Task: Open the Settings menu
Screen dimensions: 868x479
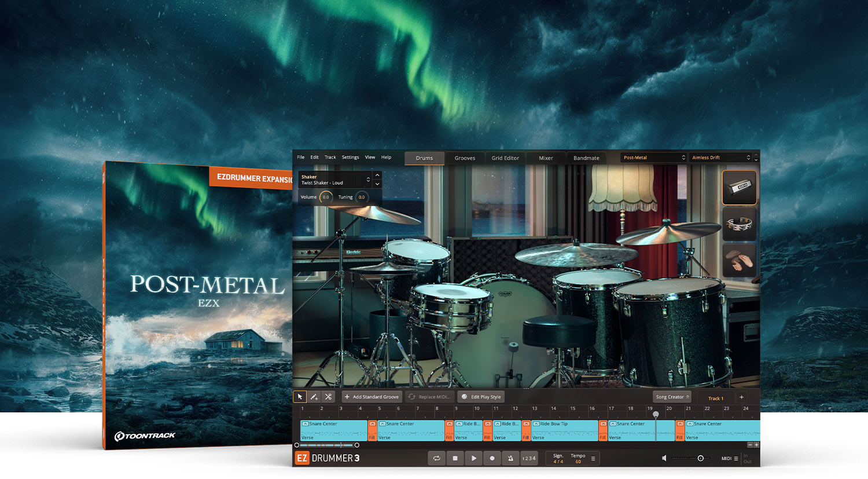Action: tap(350, 158)
